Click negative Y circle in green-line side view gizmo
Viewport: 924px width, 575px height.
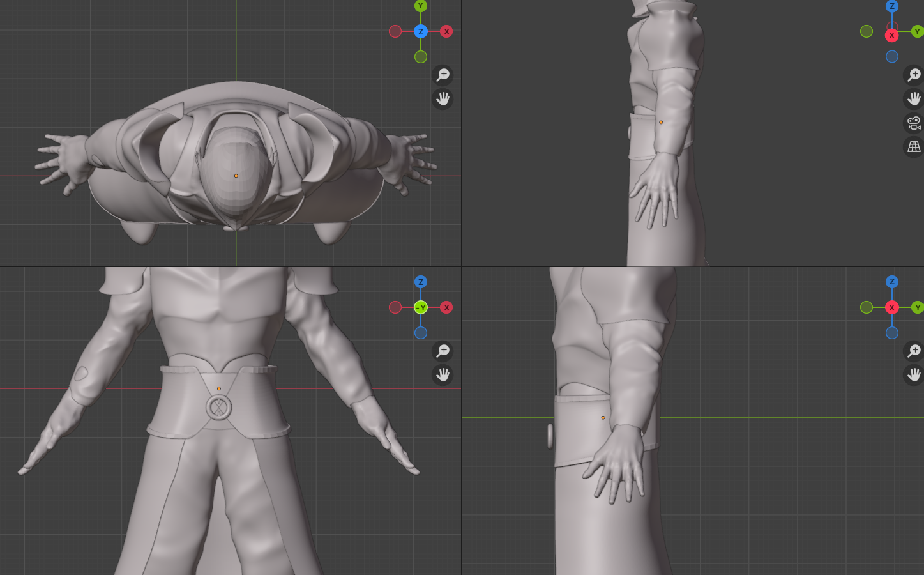click(x=867, y=307)
